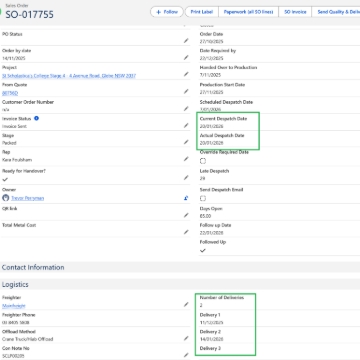
Task: Click the Actual Despatch Date value
Action: pyautogui.click(x=212, y=143)
